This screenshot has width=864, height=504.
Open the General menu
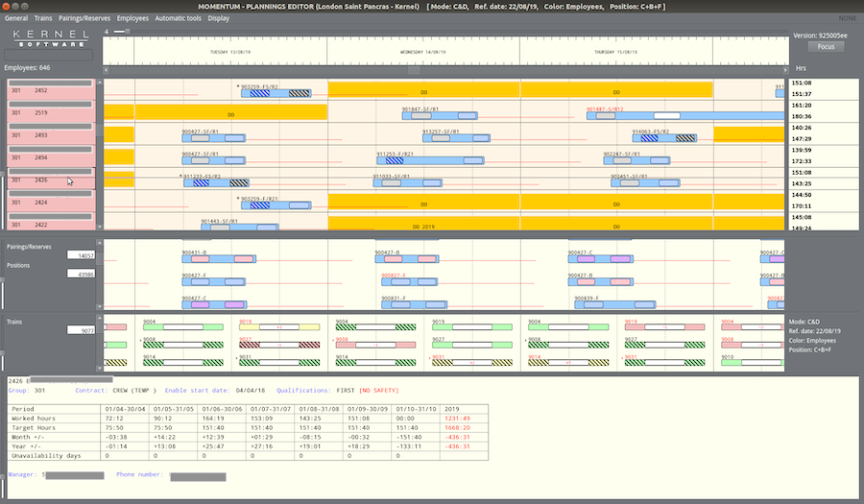click(x=16, y=18)
